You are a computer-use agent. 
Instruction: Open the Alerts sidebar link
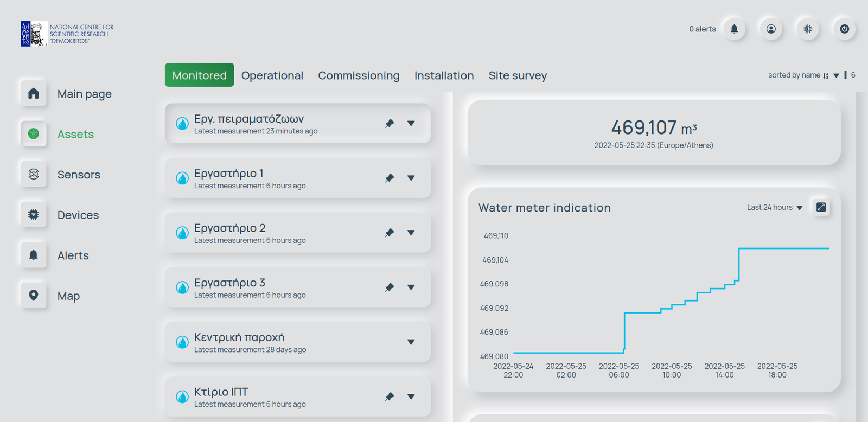73,255
